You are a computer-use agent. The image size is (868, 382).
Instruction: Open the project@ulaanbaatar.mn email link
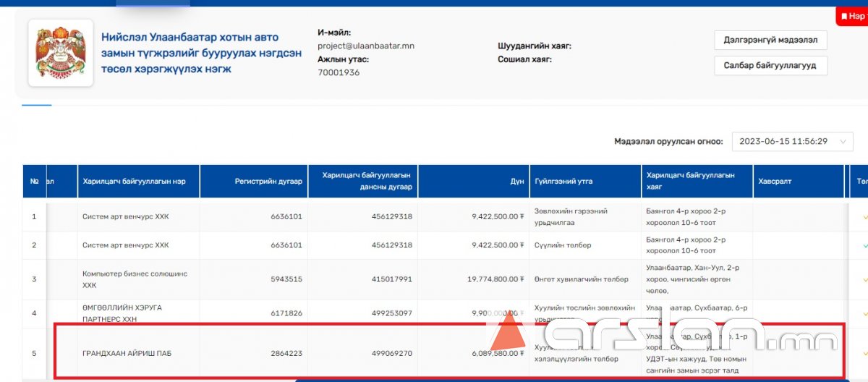click(365, 46)
